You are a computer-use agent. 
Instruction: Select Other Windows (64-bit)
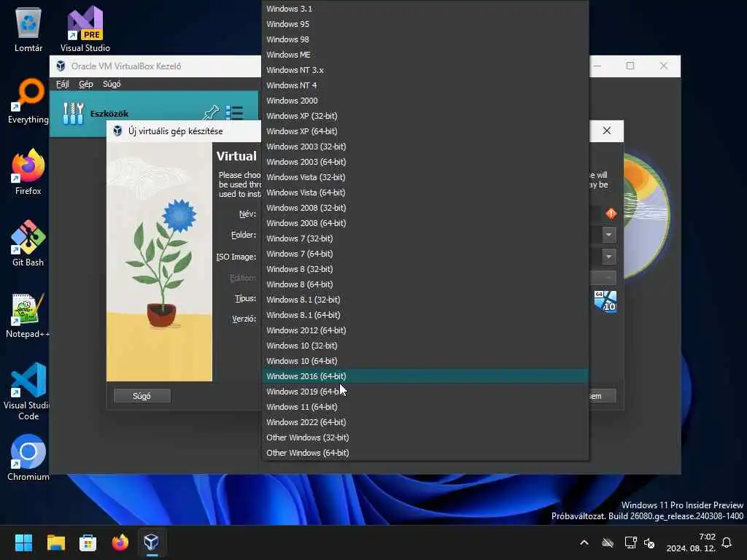point(425,453)
